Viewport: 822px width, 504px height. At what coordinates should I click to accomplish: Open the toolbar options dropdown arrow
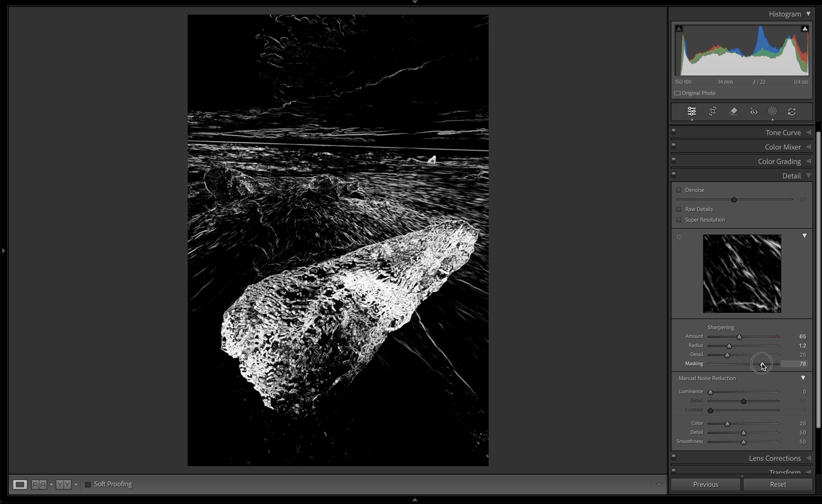coord(659,485)
